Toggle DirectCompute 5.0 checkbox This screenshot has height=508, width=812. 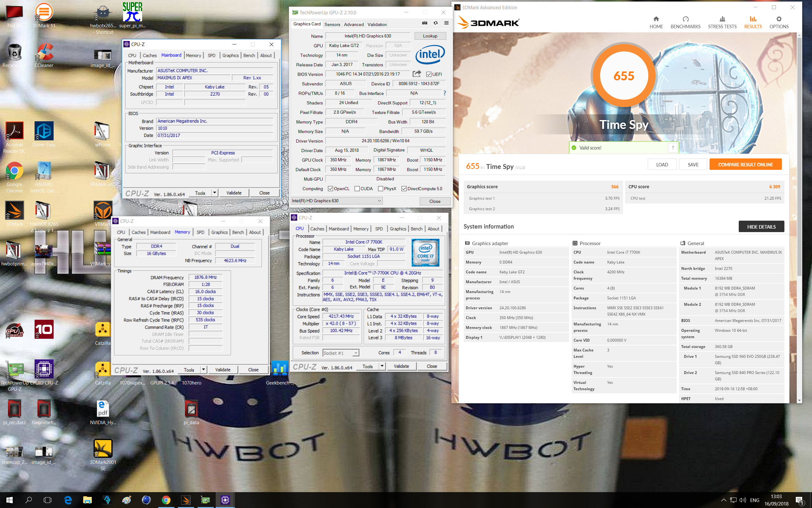pos(404,189)
